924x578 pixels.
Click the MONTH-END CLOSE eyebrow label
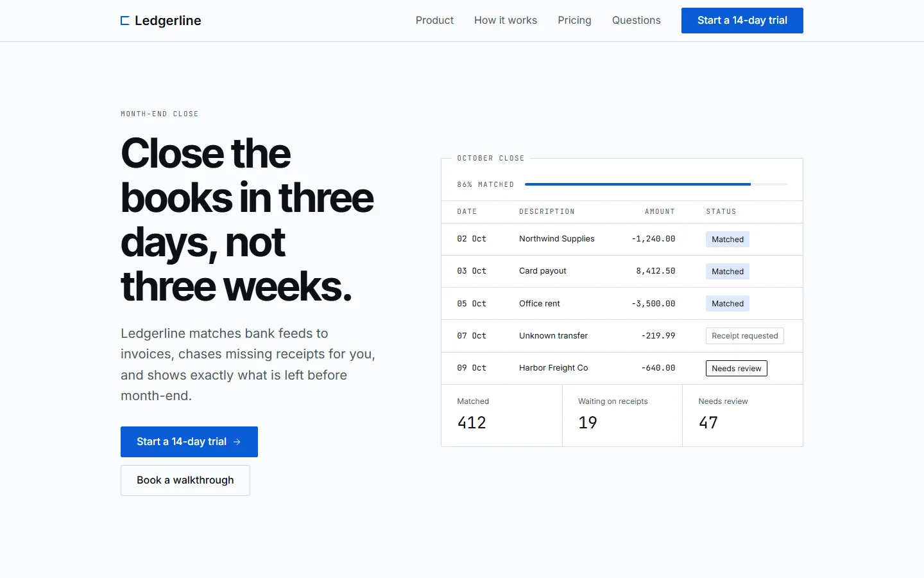[x=160, y=114]
